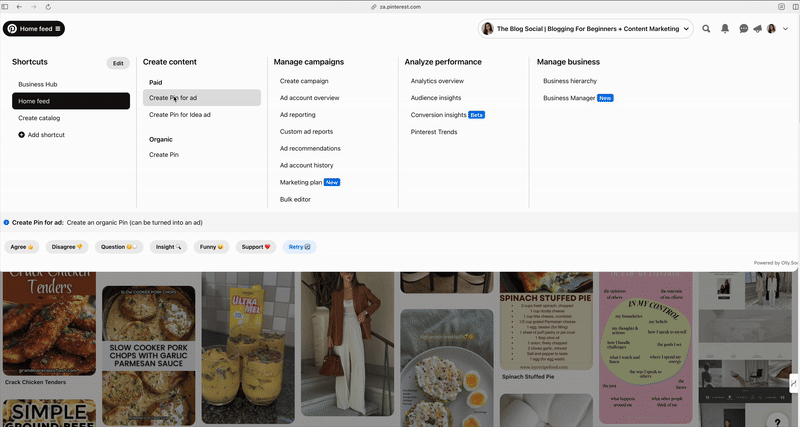Choose the Agree reaction chip

21,246
